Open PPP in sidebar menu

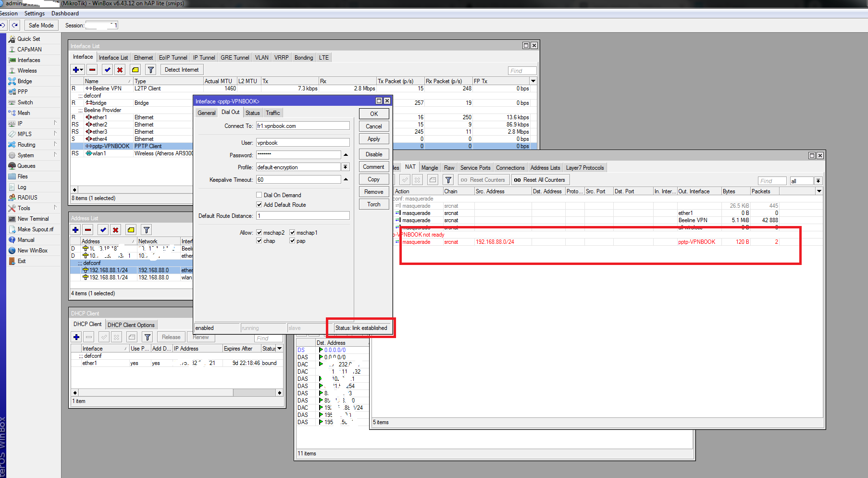pos(23,92)
